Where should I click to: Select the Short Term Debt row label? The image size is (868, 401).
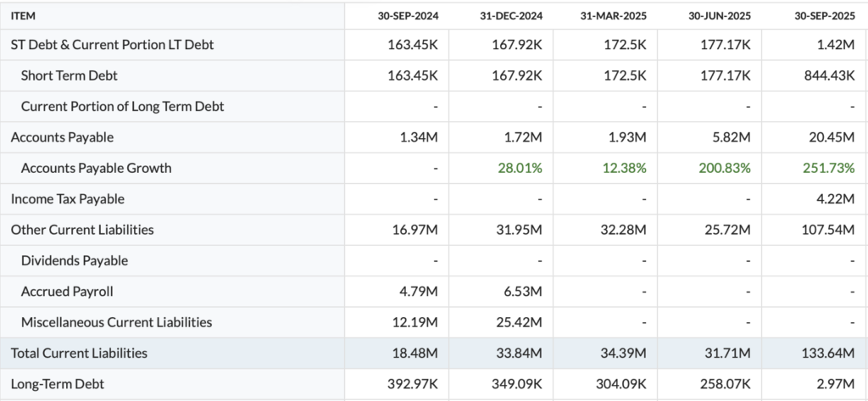pos(70,75)
